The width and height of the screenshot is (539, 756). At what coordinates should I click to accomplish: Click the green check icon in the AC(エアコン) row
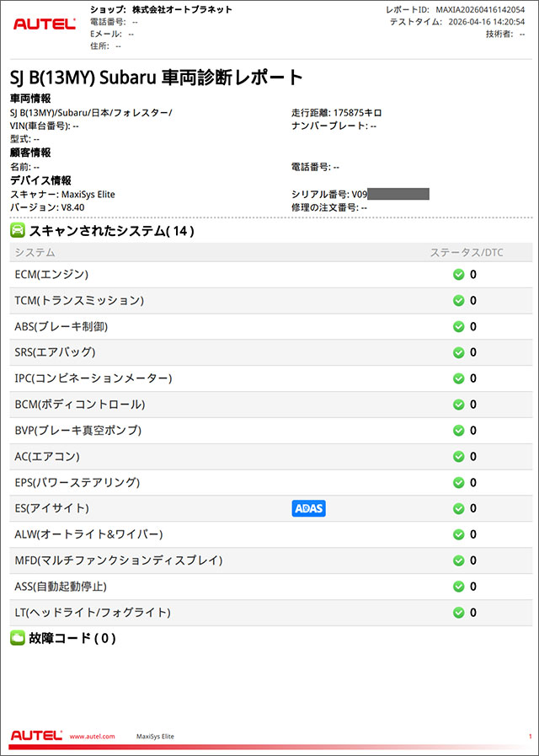(x=458, y=457)
